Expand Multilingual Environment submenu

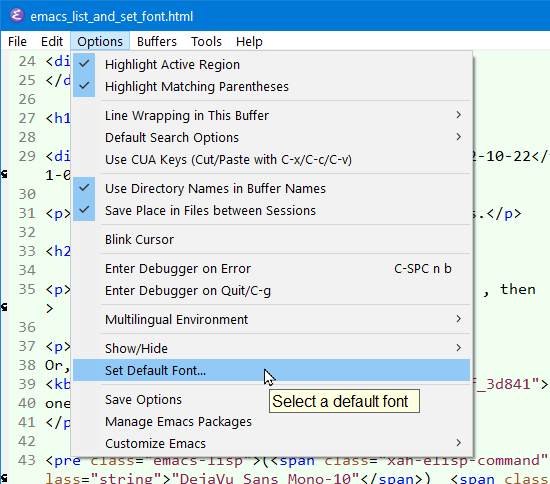271,320
